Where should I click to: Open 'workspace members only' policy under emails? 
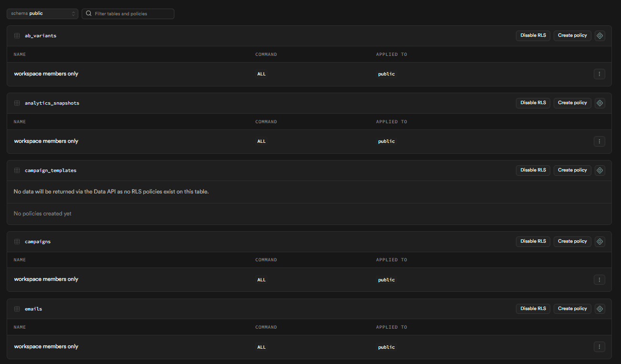tap(46, 347)
